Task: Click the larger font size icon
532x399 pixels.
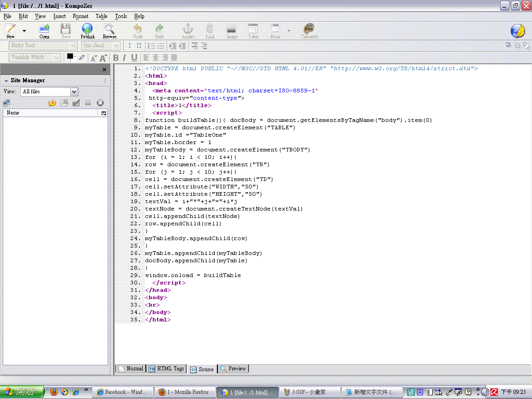Action: coord(103,58)
